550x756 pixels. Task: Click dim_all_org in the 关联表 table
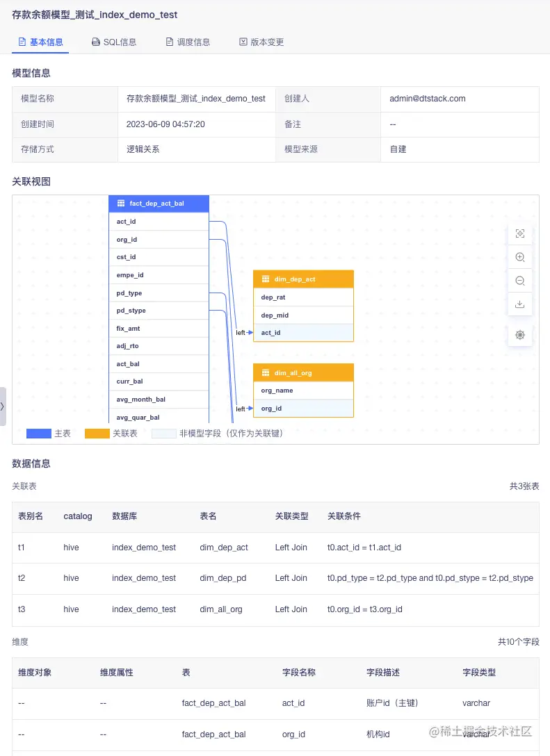tap(221, 609)
